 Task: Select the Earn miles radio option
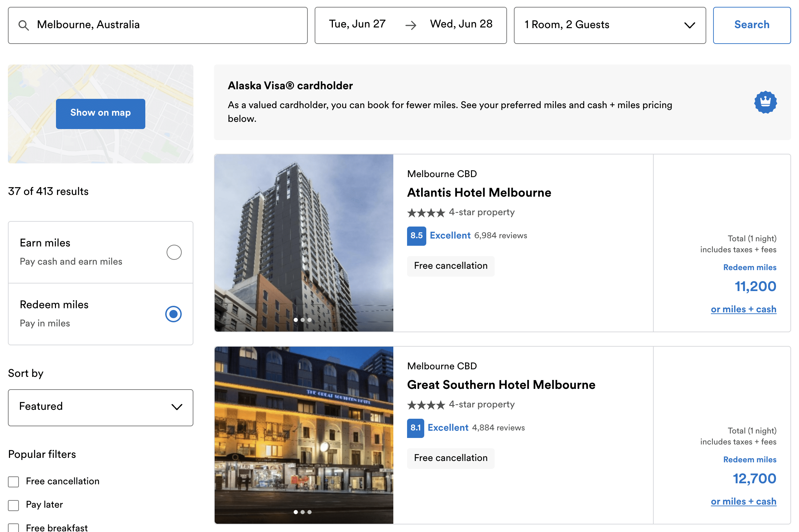coord(174,252)
